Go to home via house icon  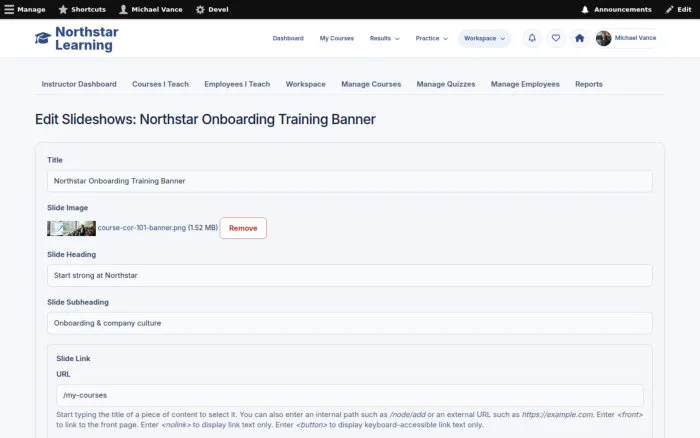pyautogui.click(x=579, y=38)
